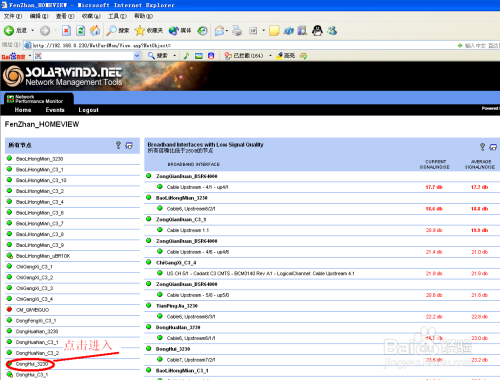Screen dimensions: 500x380
Task: Click the Logout link
Action: 88,110
